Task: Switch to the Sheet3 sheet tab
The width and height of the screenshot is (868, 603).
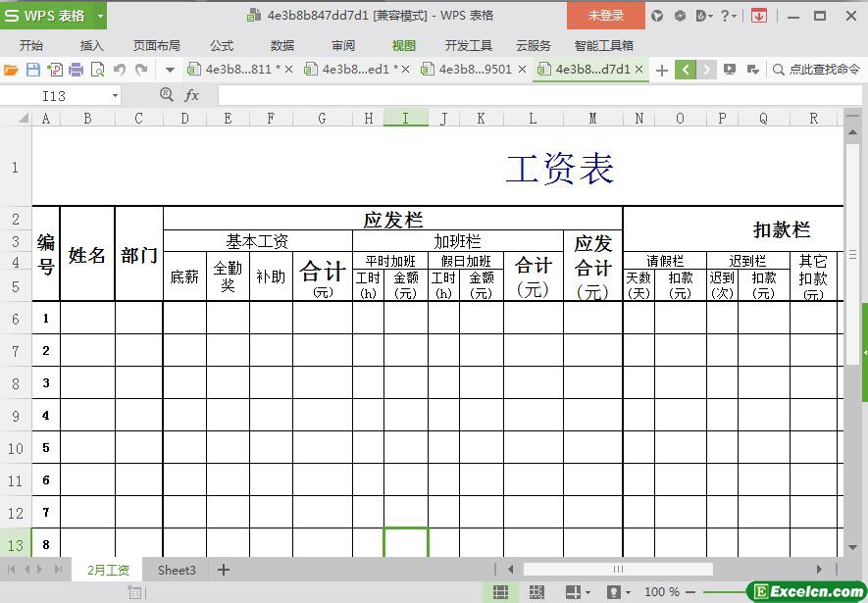Action: 177,570
